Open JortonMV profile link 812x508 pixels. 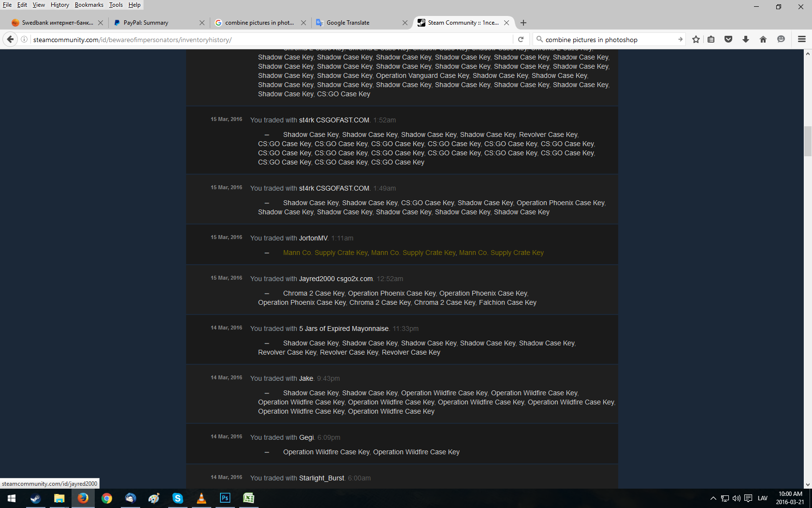pos(313,238)
